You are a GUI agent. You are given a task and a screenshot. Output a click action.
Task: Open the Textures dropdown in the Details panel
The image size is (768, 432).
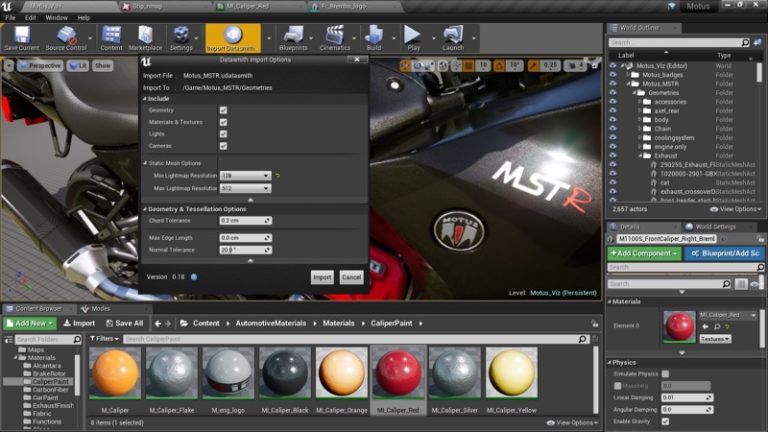[715, 339]
